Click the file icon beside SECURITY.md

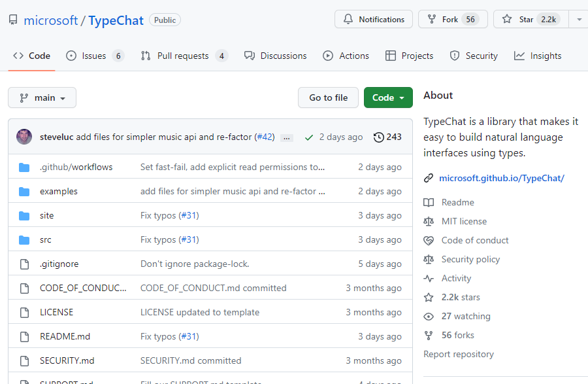point(24,360)
